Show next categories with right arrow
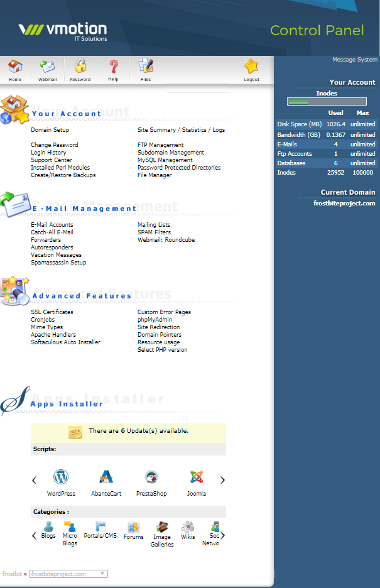This screenshot has width=380, height=588. click(x=222, y=535)
